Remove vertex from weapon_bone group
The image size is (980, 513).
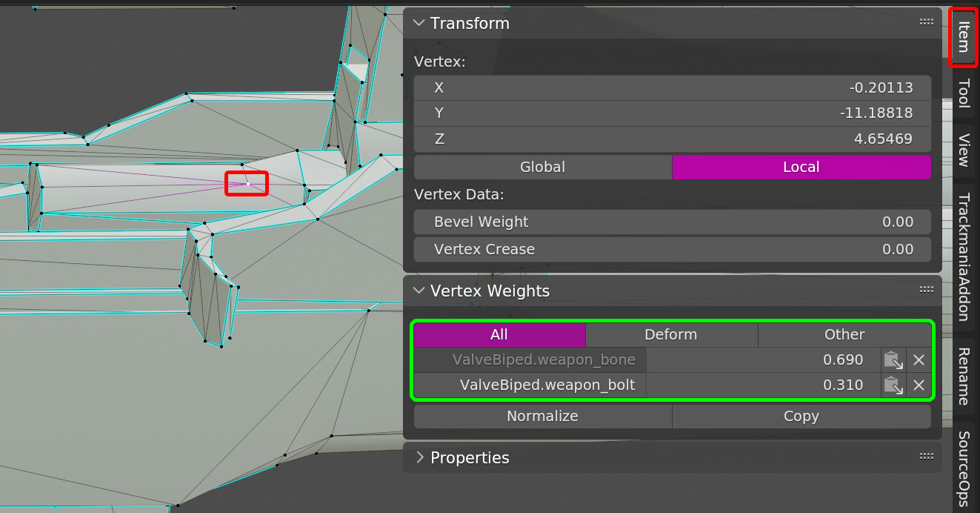pyautogui.click(x=919, y=360)
